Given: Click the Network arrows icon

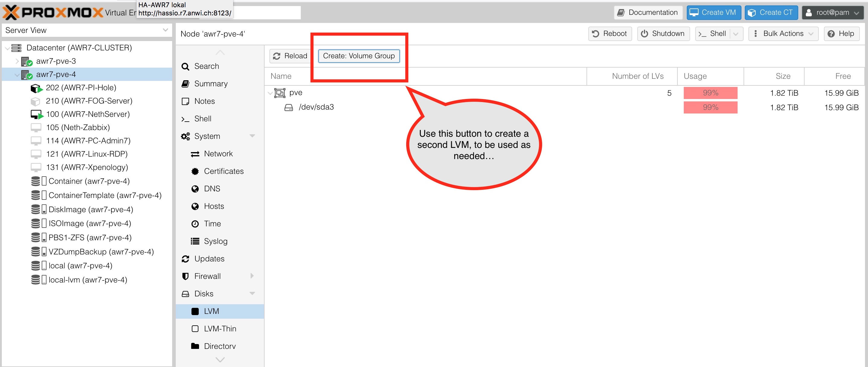Looking at the screenshot, I should click(195, 154).
